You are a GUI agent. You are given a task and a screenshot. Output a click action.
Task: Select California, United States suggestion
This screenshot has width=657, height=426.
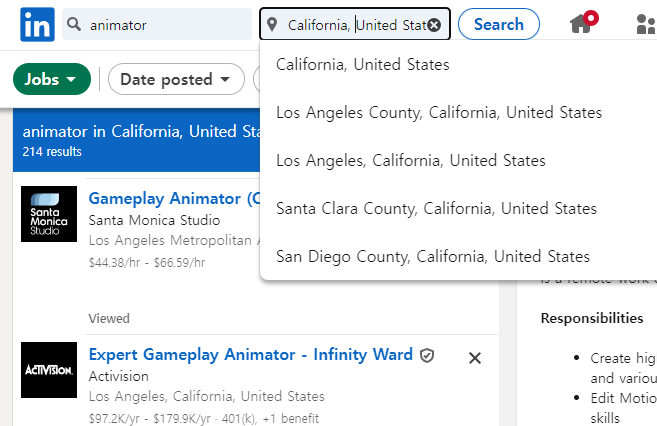pyautogui.click(x=362, y=65)
